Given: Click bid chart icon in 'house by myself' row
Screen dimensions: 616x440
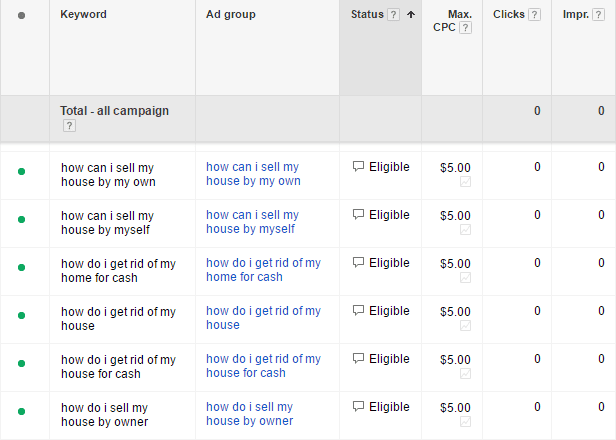Looking at the screenshot, I should coord(466,229).
